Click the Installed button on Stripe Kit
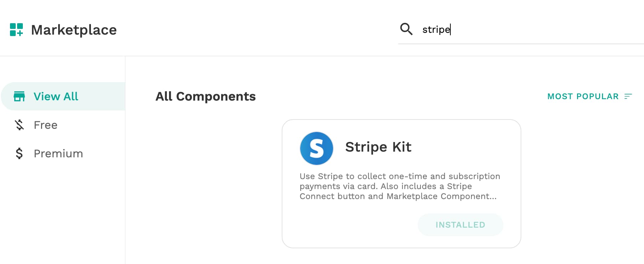The image size is (644, 264). tap(460, 225)
